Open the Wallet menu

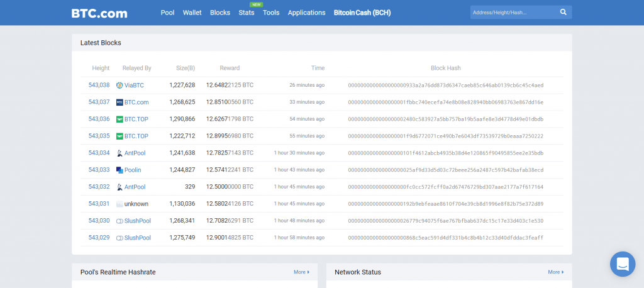click(x=192, y=13)
